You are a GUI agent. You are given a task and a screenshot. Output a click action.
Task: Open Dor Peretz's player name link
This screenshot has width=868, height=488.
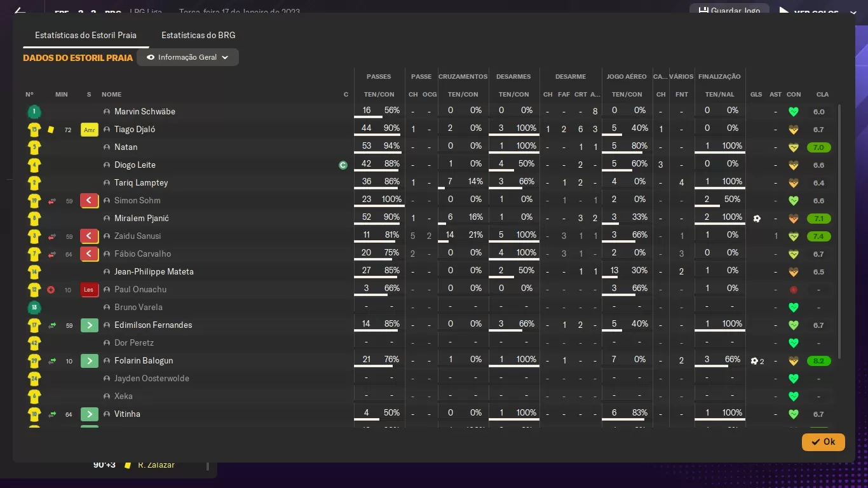(x=134, y=343)
